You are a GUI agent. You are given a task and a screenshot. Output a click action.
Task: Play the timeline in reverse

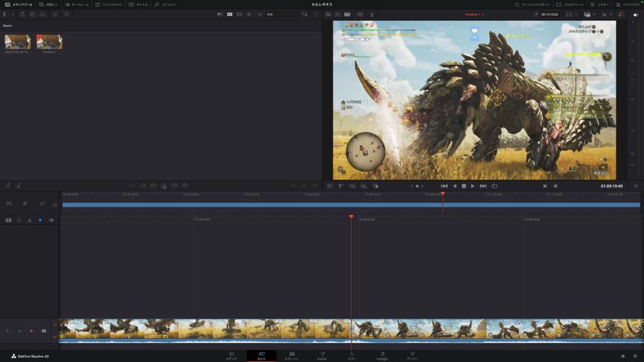point(455,186)
